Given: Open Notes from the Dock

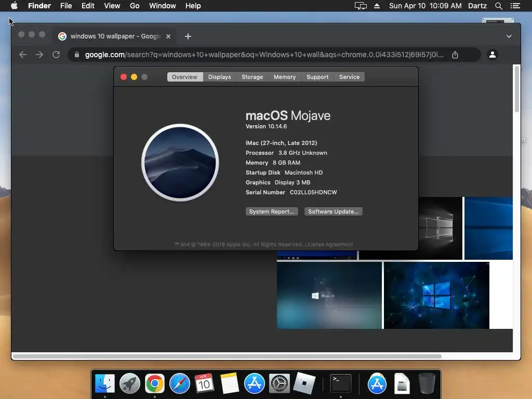Looking at the screenshot, I should (x=229, y=384).
